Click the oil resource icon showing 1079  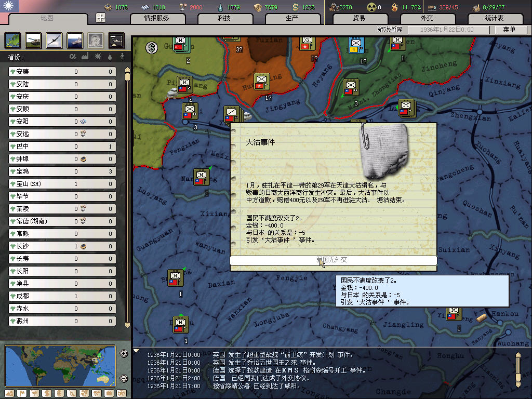point(220,7)
